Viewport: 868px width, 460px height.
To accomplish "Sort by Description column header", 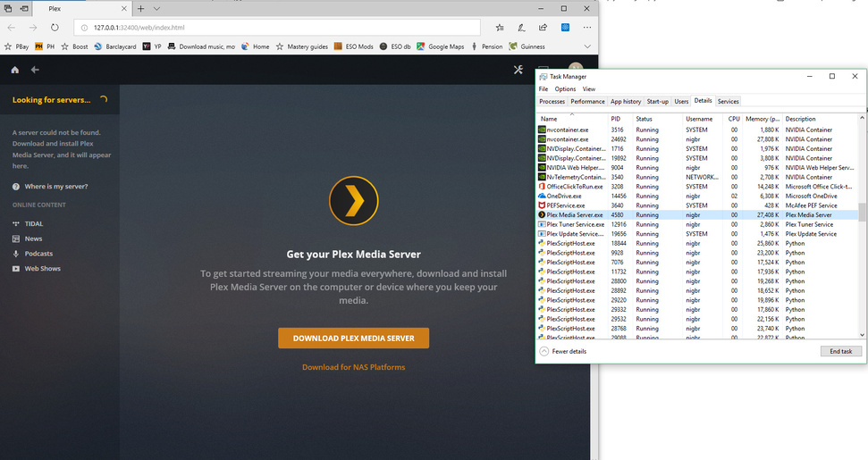I will [821, 119].
